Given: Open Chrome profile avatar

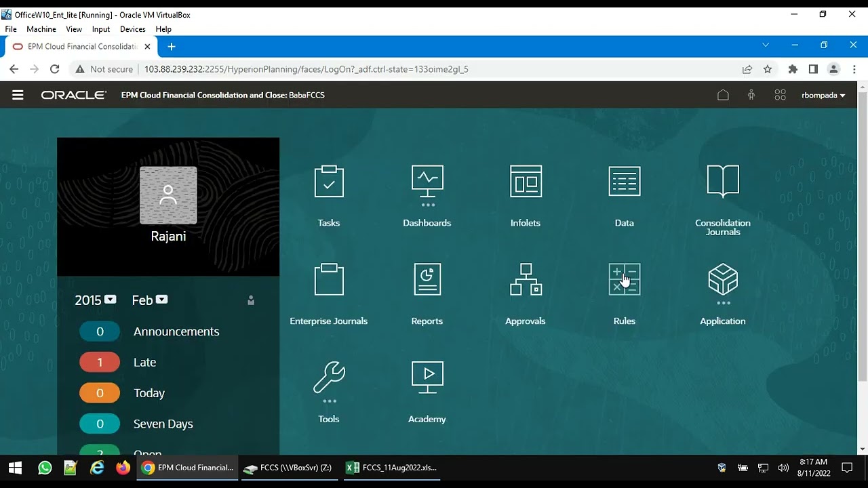Looking at the screenshot, I should coord(834,69).
